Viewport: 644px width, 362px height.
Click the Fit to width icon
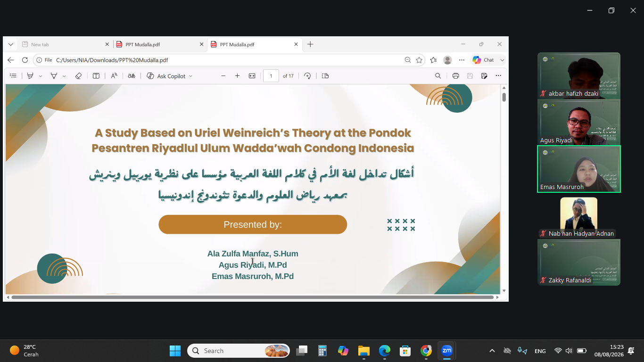[x=252, y=76]
